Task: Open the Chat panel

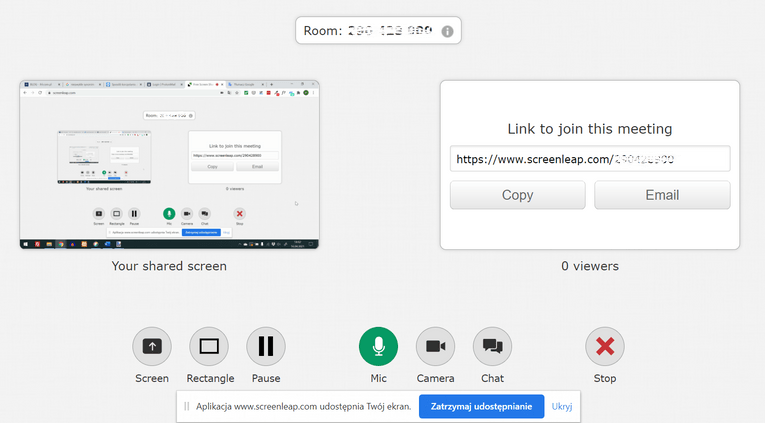Action: [492, 347]
